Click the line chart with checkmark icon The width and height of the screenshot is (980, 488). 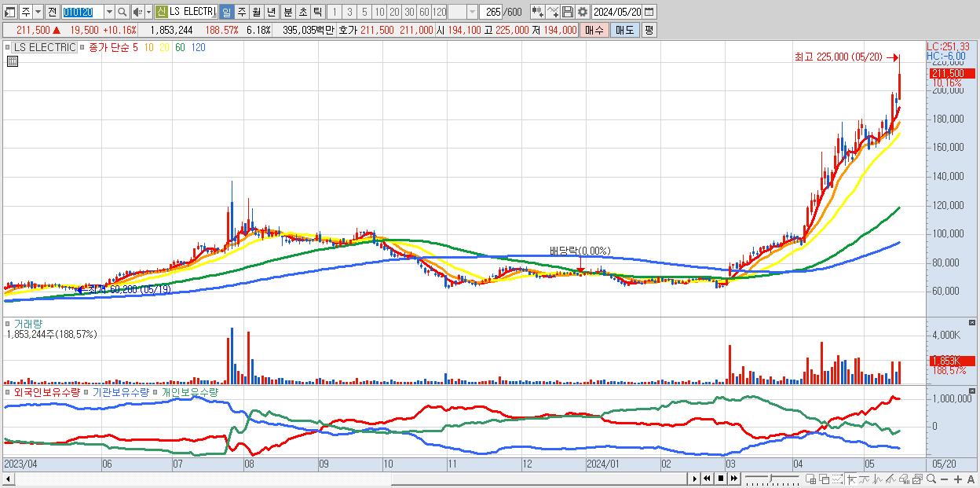coord(553,12)
